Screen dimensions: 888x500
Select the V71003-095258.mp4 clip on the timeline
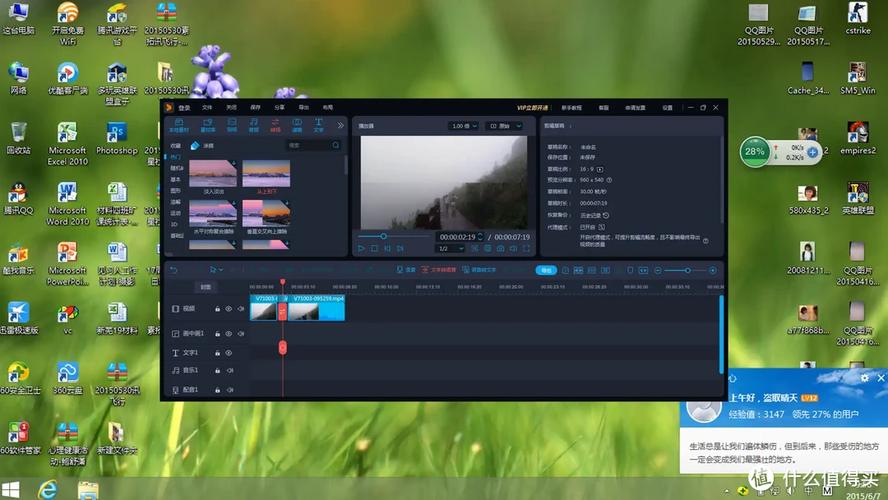point(317,308)
